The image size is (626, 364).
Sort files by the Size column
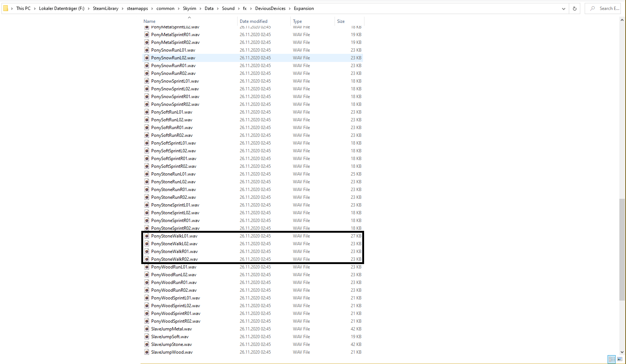coord(341,21)
